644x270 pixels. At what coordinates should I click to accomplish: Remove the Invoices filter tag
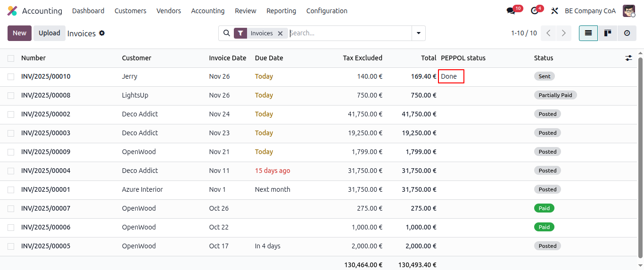[x=280, y=33]
